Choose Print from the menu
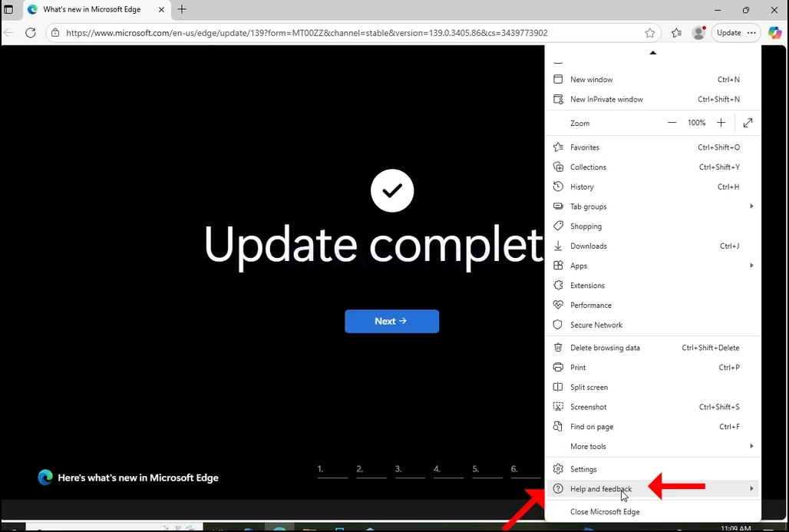789x532 pixels. click(x=652, y=368)
